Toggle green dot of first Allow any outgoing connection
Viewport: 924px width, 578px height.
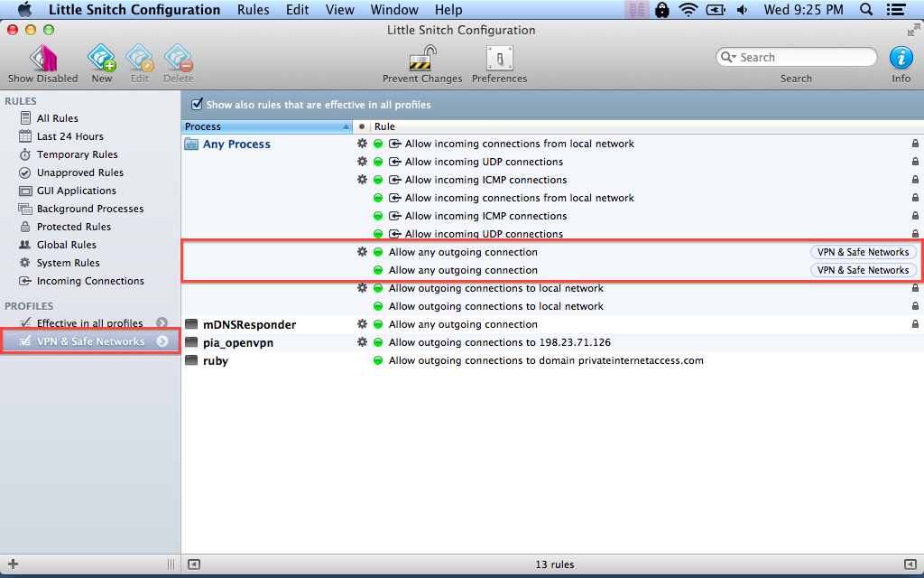coord(378,252)
